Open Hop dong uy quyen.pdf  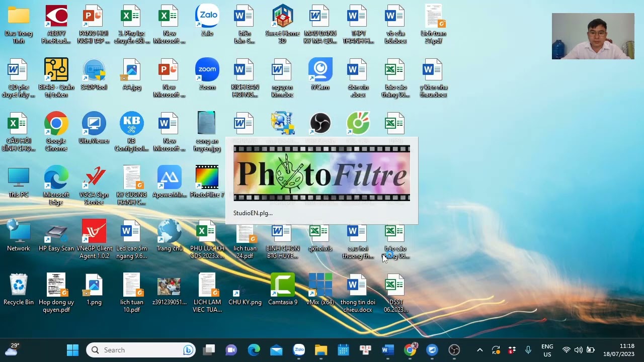coord(56,293)
